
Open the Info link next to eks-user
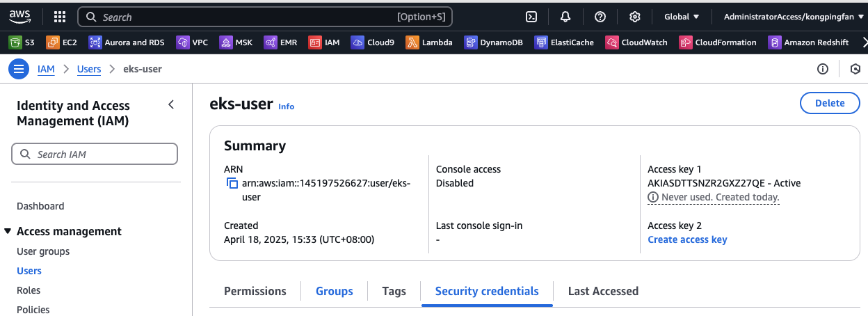point(287,106)
